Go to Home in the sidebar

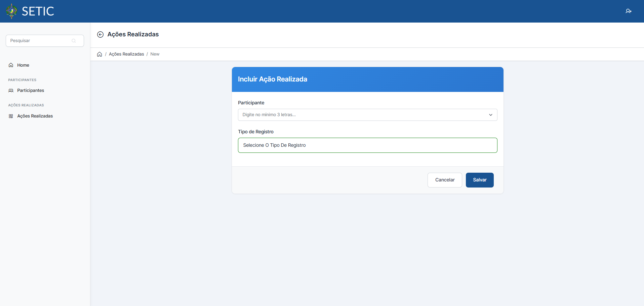pyautogui.click(x=23, y=65)
